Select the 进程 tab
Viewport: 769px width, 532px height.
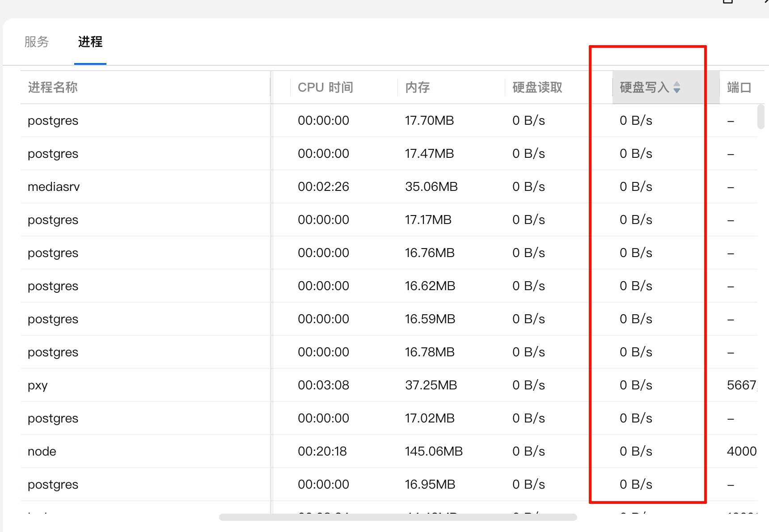coord(90,42)
